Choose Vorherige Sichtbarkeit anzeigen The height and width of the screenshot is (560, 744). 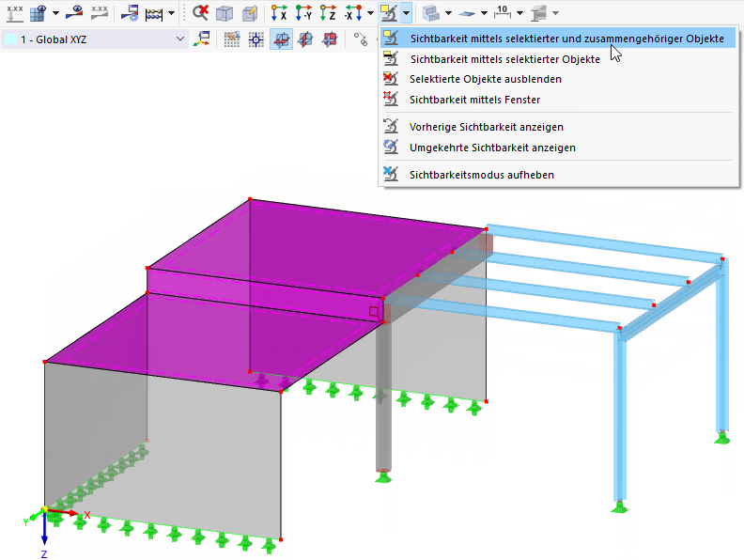coord(558,127)
